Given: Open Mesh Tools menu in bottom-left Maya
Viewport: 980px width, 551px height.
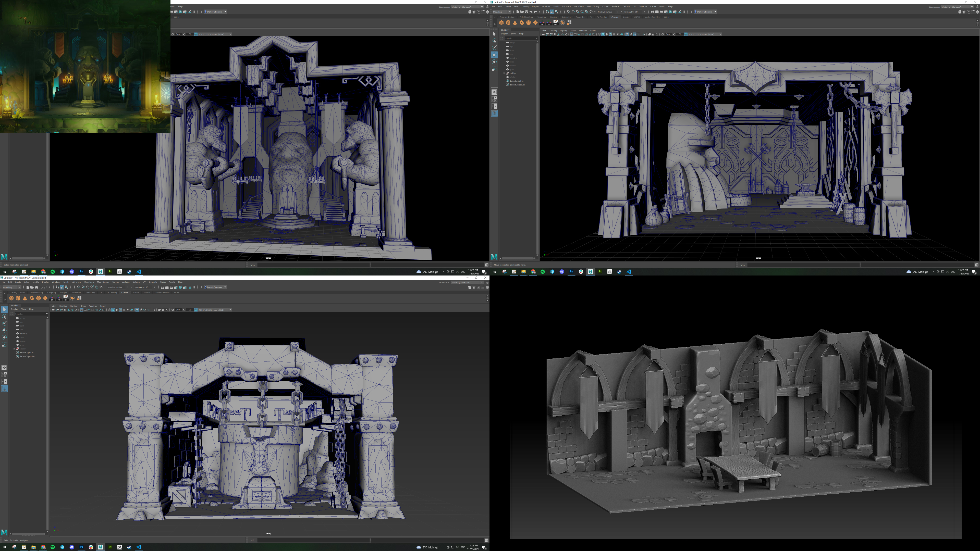Looking at the screenshot, I should click(x=89, y=282).
